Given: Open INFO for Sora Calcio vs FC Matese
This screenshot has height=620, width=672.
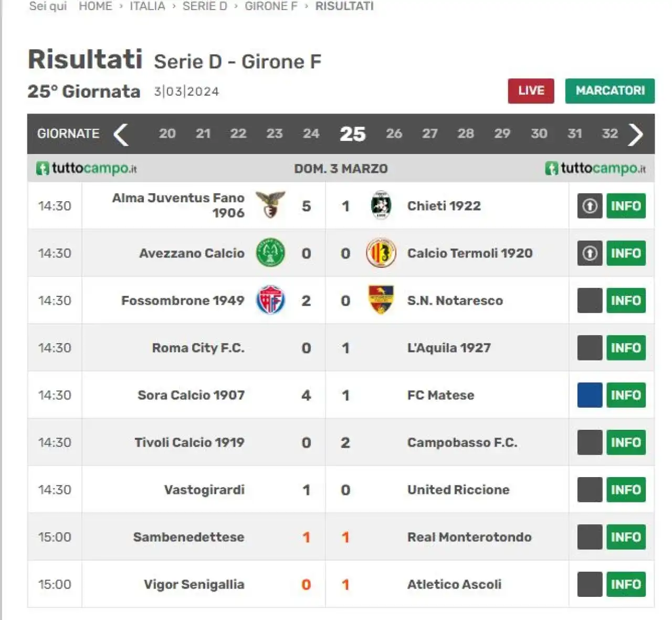Looking at the screenshot, I should tap(626, 395).
